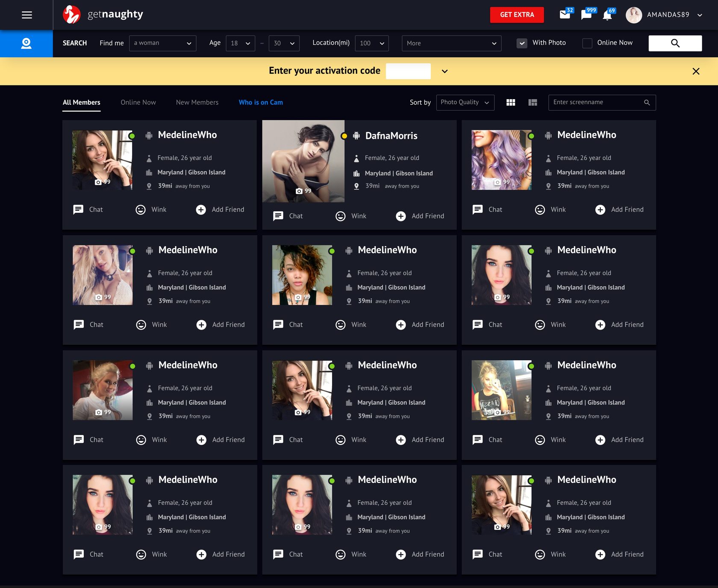The height and width of the screenshot is (588, 718).
Task: Open the notifications bell
Action: click(x=607, y=15)
